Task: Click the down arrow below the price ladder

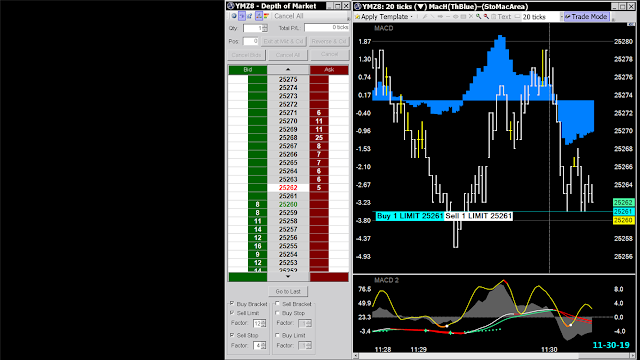Action: [x=288, y=277]
